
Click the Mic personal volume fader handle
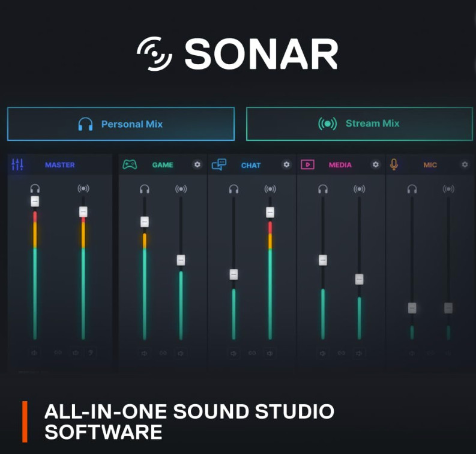click(x=412, y=308)
